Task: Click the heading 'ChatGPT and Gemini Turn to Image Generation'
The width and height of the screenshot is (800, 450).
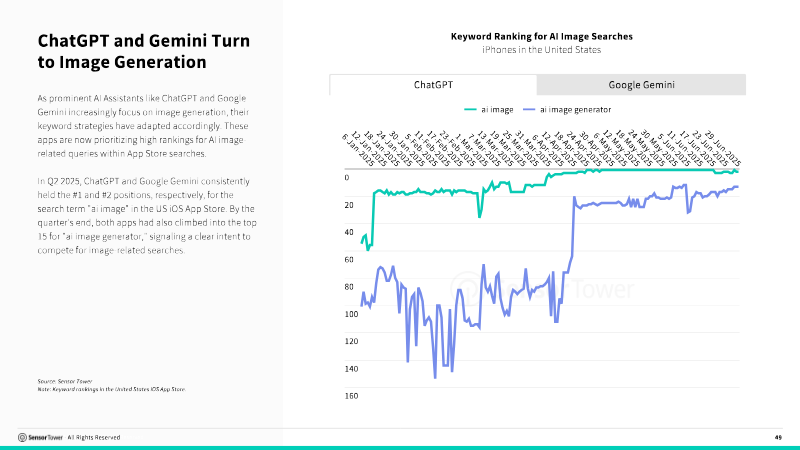Action: tap(143, 51)
